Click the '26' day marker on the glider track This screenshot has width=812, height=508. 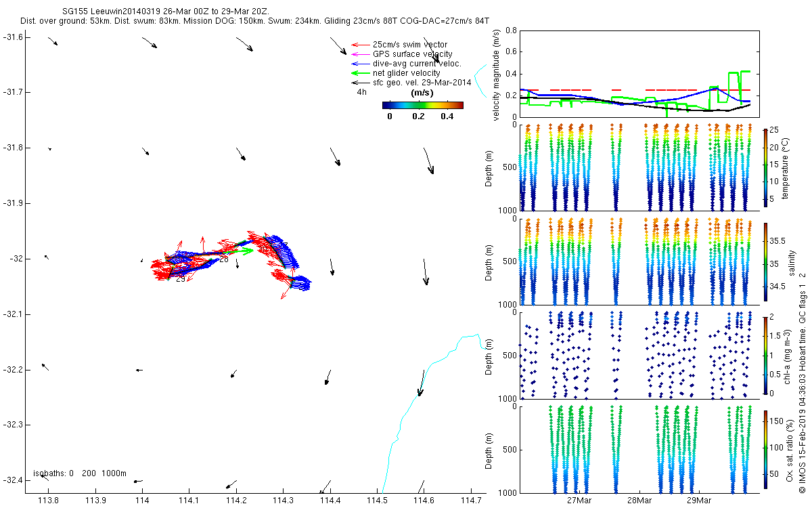(223, 259)
